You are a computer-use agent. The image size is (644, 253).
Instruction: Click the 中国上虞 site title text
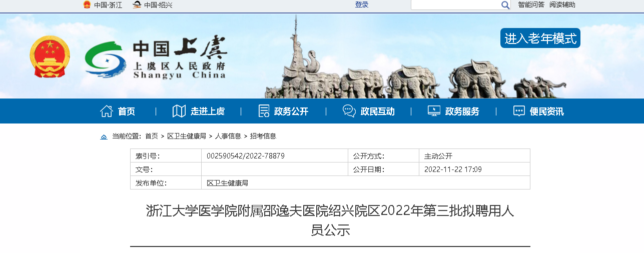[180, 49]
